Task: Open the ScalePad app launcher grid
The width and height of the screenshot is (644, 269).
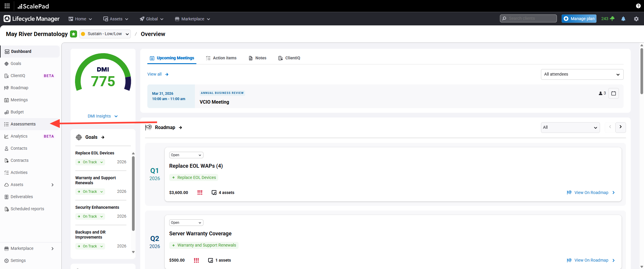Action: point(7,6)
